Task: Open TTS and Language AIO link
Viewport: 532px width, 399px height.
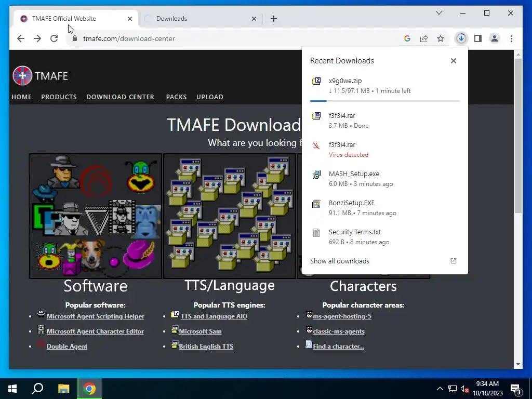Action: pos(214,316)
